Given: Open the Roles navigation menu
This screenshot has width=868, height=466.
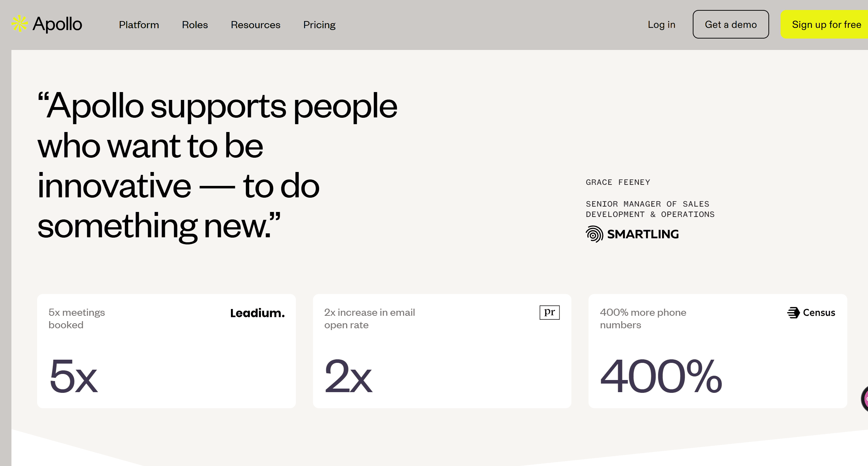Looking at the screenshot, I should 195,25.
